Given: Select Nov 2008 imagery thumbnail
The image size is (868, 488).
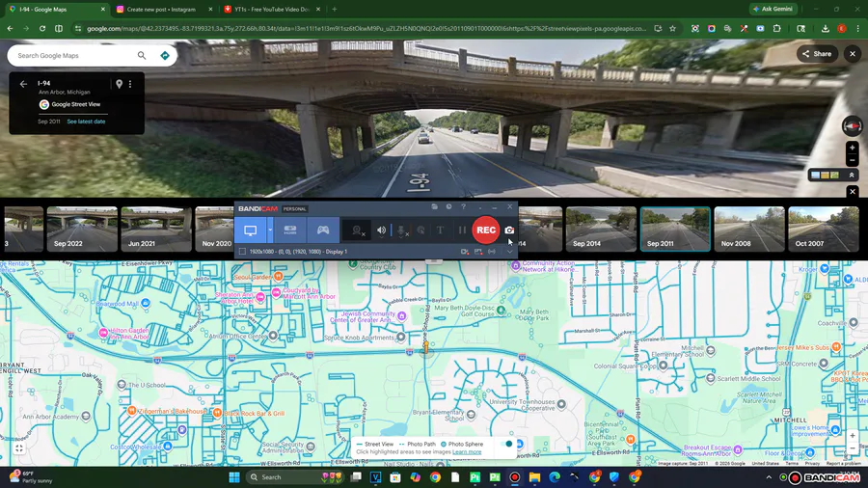Looking at the screenshot, I should (x=749, y=230).
